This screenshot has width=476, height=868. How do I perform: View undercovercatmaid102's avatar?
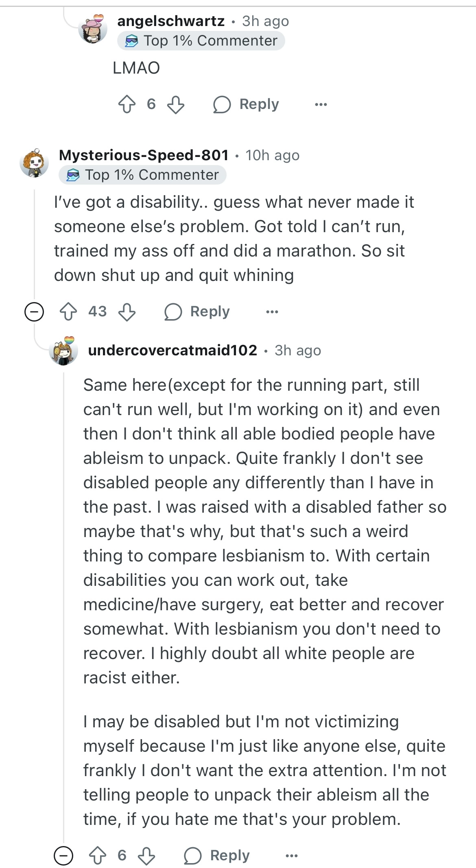63,350
